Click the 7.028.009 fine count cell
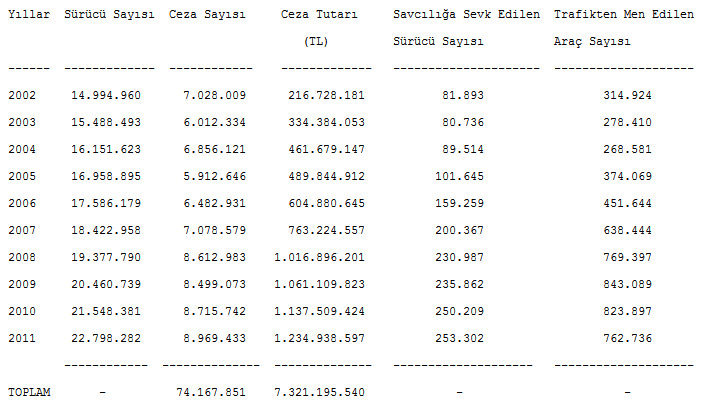Image resolution: width=709 pixels, height=407 pixels. 214,95
